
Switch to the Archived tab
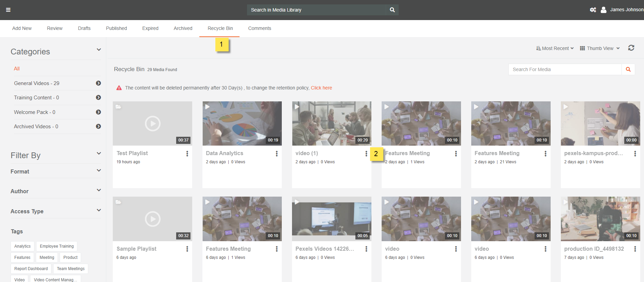pos(183,28)
